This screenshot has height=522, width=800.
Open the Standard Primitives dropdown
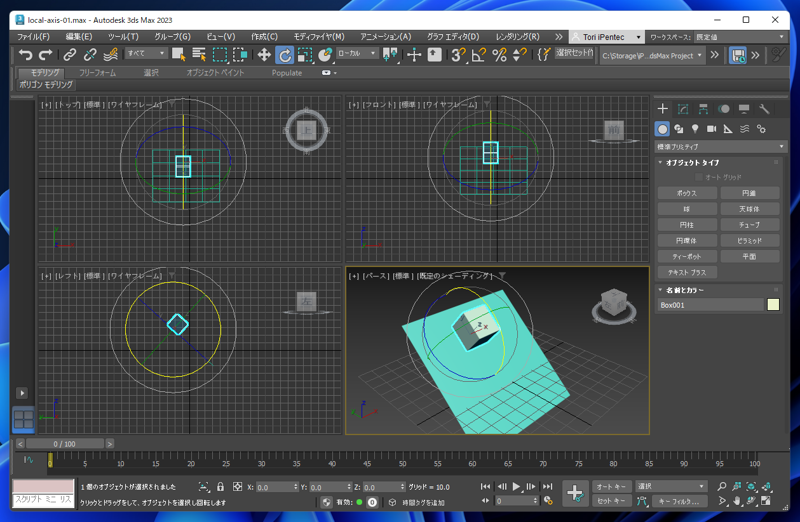(720, 146)
